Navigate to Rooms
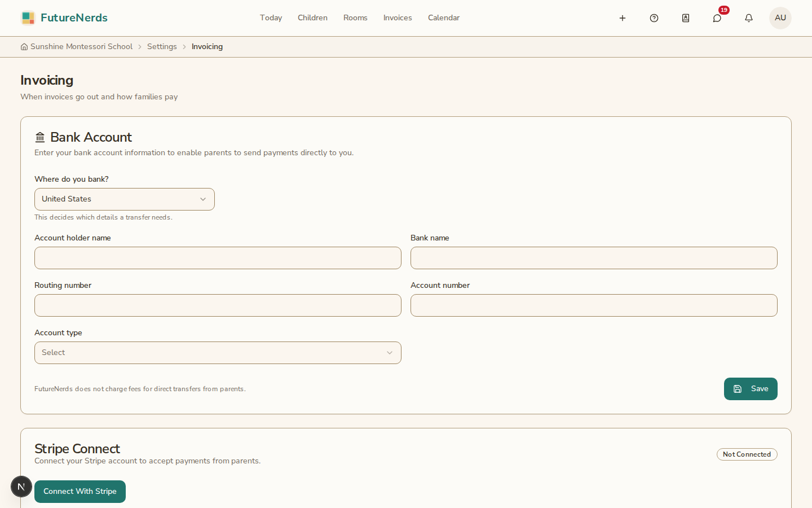The height and width of the screenshot is (508, 812). click(355, 18)
